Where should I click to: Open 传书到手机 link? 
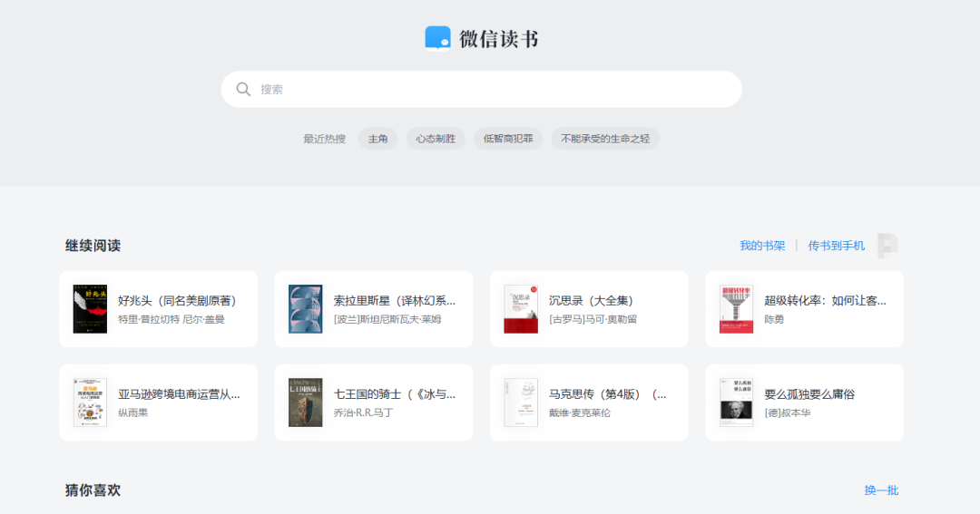pyautogui.click(x=837, y=246)
